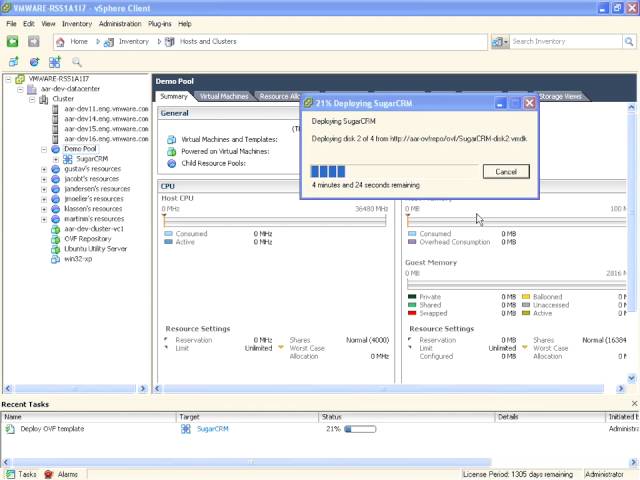The height and width of the screenshot is (480, 640).
Task: Click the new resource pool toolbar icon
Action: (34, 62)
